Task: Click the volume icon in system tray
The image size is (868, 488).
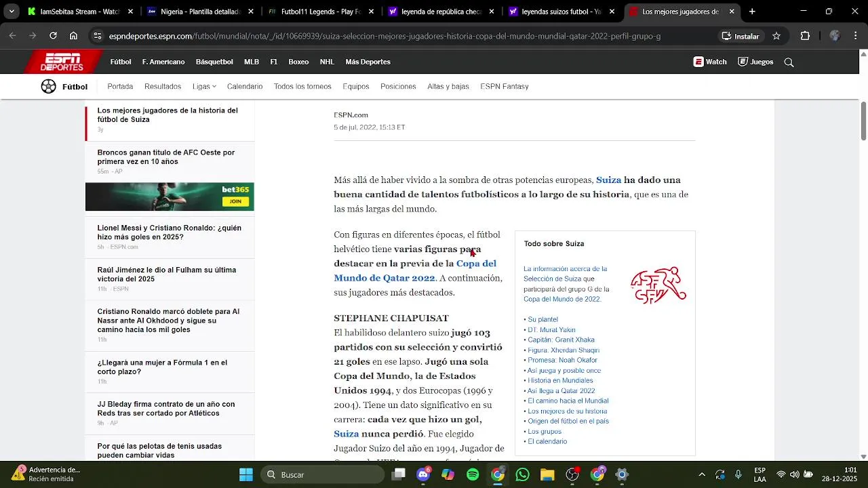Action: (795, 474)
